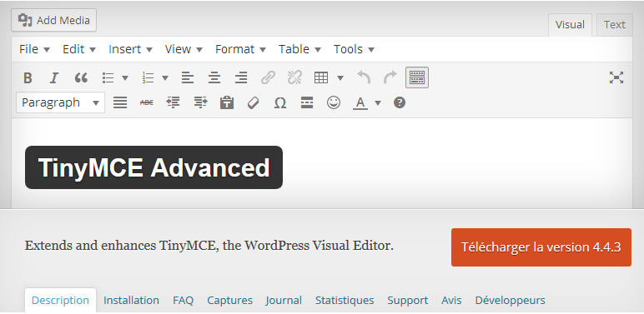Toggle bold formatting

pos(28,77)
